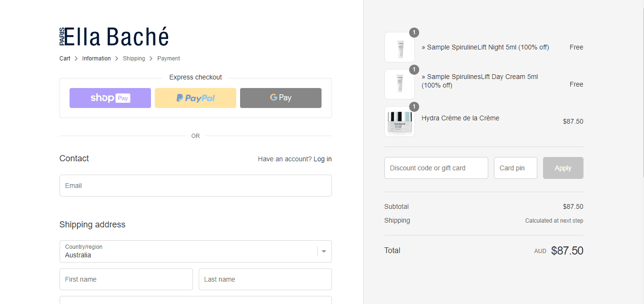Click the quantity badge on Hydra Crème item
The height and width of the screenshot is (304, 644).
[414, 107]
